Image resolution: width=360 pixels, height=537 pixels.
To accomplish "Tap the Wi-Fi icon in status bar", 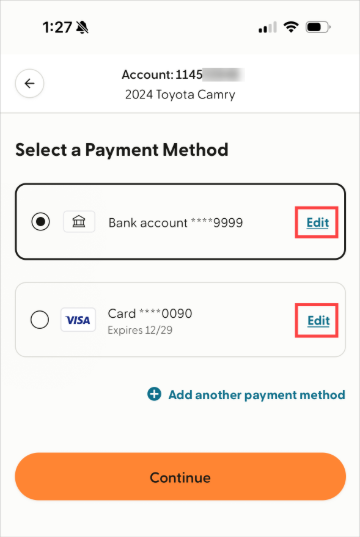I will point(291,27).
